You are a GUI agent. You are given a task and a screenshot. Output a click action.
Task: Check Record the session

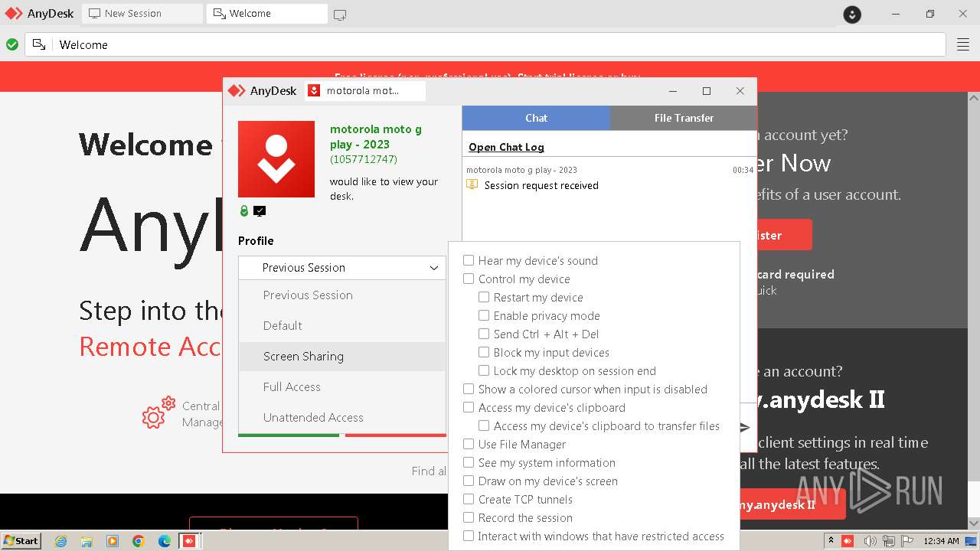[x=469, y=517]
